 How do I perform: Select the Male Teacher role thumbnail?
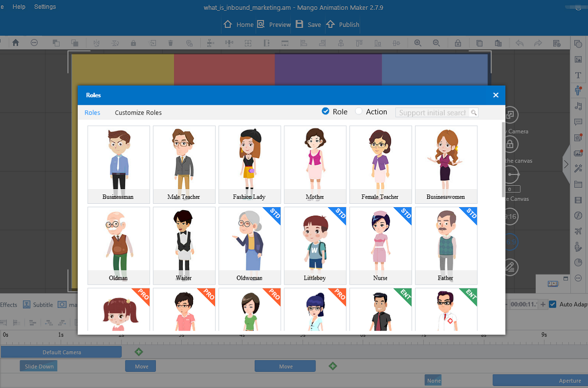[184, 165]
